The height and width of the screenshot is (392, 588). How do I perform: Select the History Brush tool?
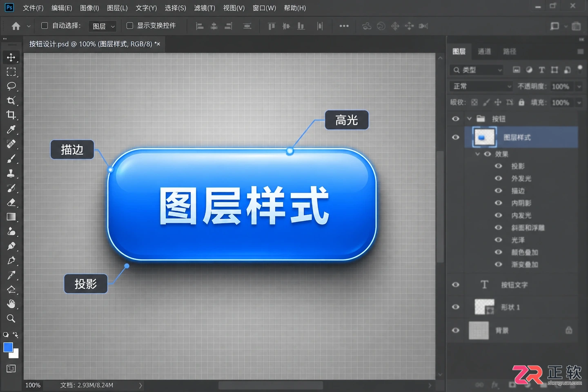(11, 188)
